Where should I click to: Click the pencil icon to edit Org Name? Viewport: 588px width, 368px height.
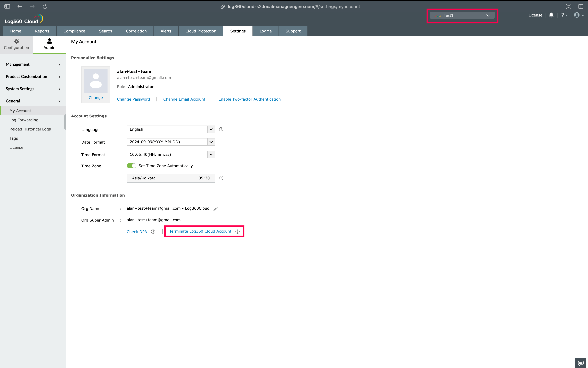215,209
